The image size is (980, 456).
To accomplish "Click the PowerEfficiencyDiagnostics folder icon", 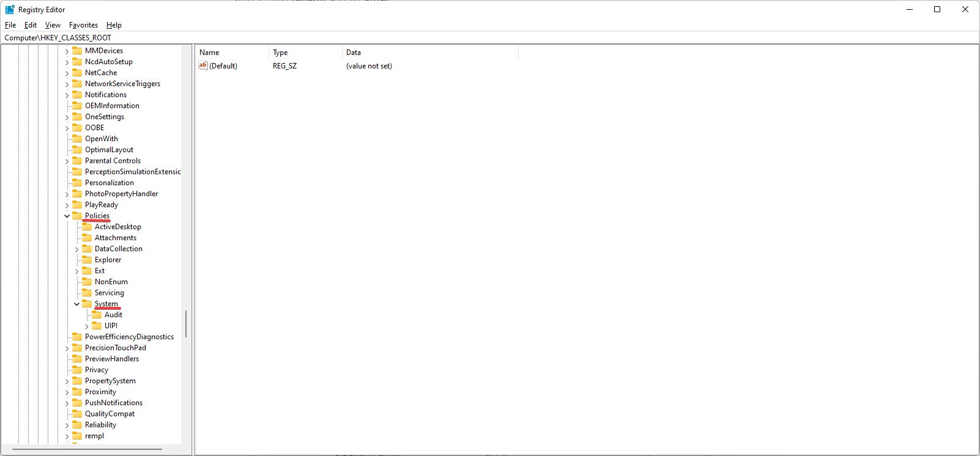I will click(x=77, y=337).
